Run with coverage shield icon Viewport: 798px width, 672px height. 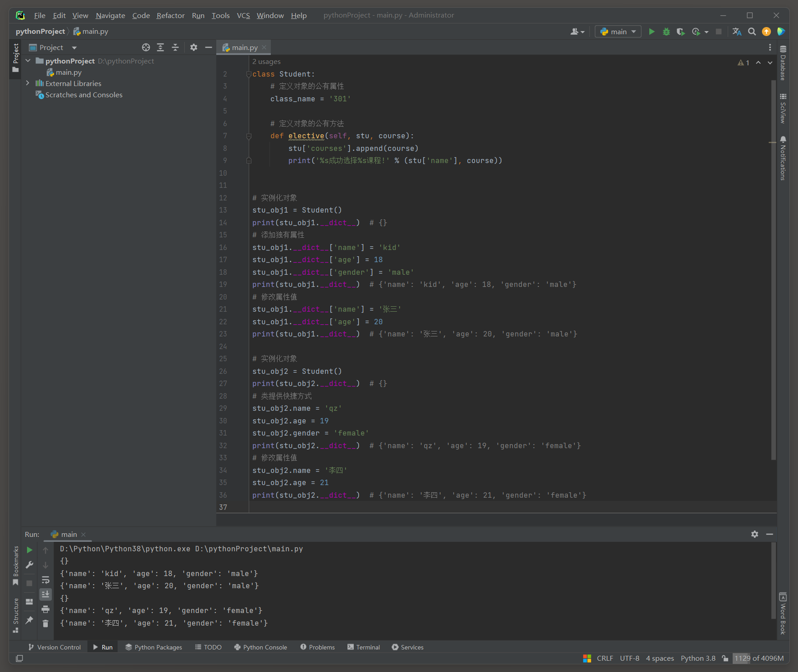click(680, 32)
